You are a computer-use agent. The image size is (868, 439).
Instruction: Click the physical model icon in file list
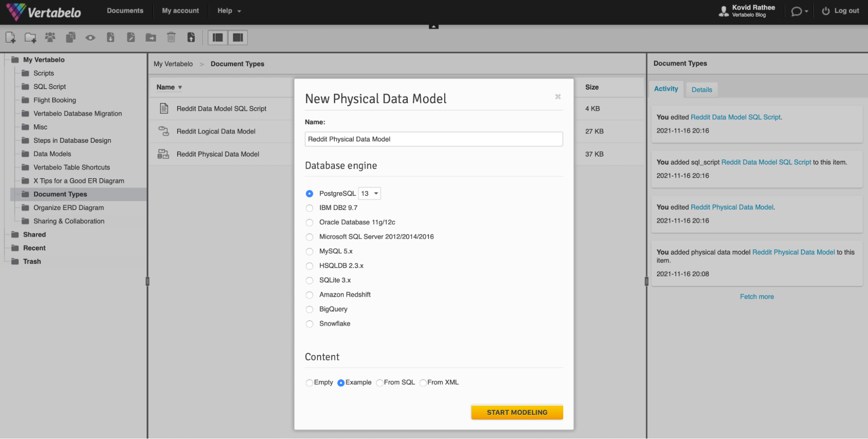pyautogui.click(x=163, y=154)
